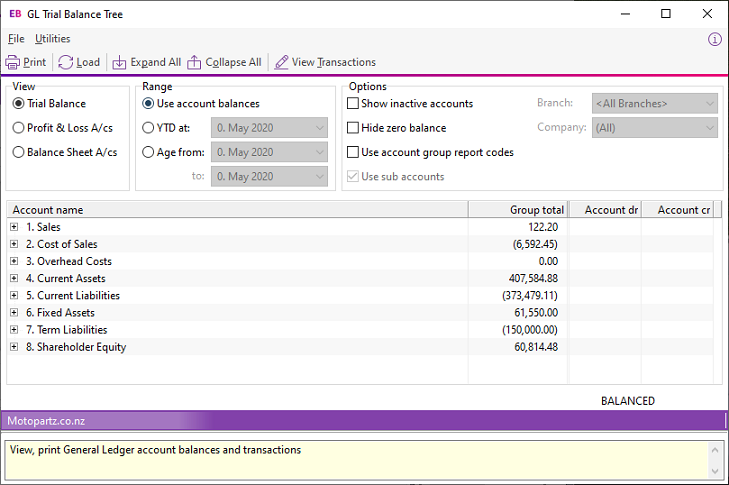The image size is (729, 485).
Task: Open the YTD at date dropdown
Action: coord(269,128)
